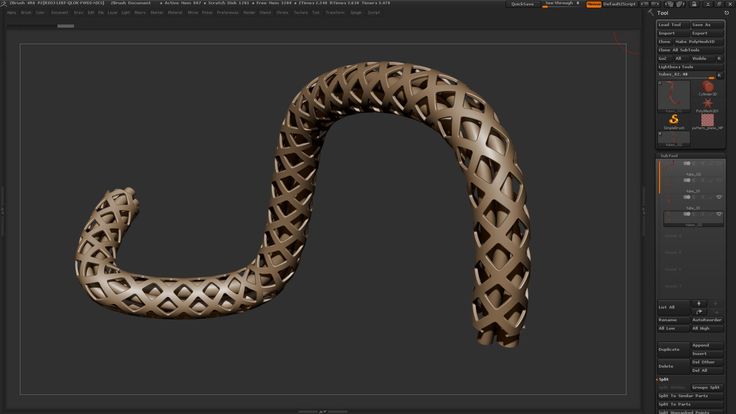Click the Rename subtool button
This screenshot has height=414, width=736.
click(673, 320)
